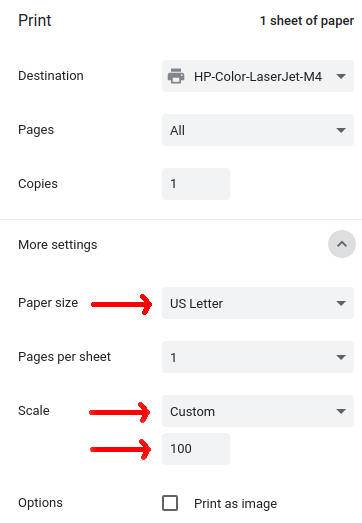
Task: Open the HP-Color-LaserJet-M4 destination dropdown
Action: [x=258, y=76]
